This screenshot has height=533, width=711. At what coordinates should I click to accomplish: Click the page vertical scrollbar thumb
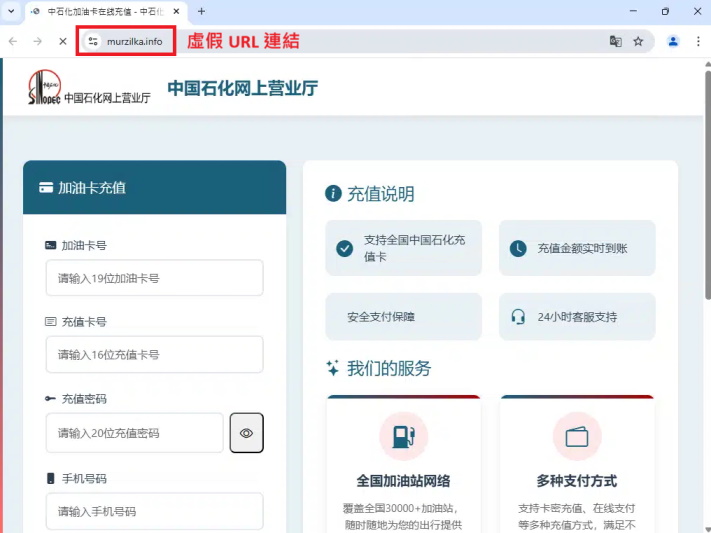[707, 184]
